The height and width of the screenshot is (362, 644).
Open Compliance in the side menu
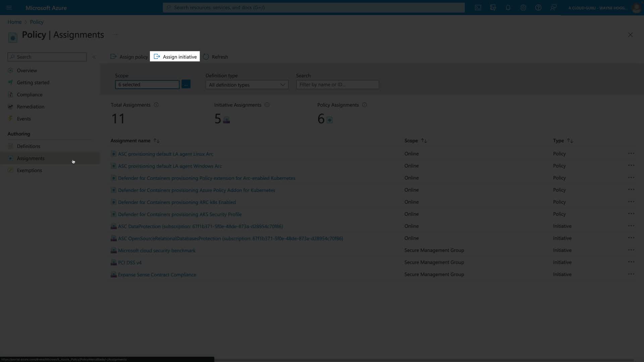click(x=30, y=95)
